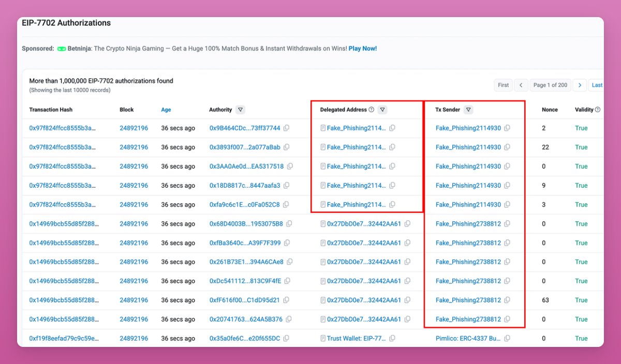Copy authority address 0xfF616f00...C1dD95d21
Image resolution: width=621 pixels, height=364 pixels.
(286, 300)
